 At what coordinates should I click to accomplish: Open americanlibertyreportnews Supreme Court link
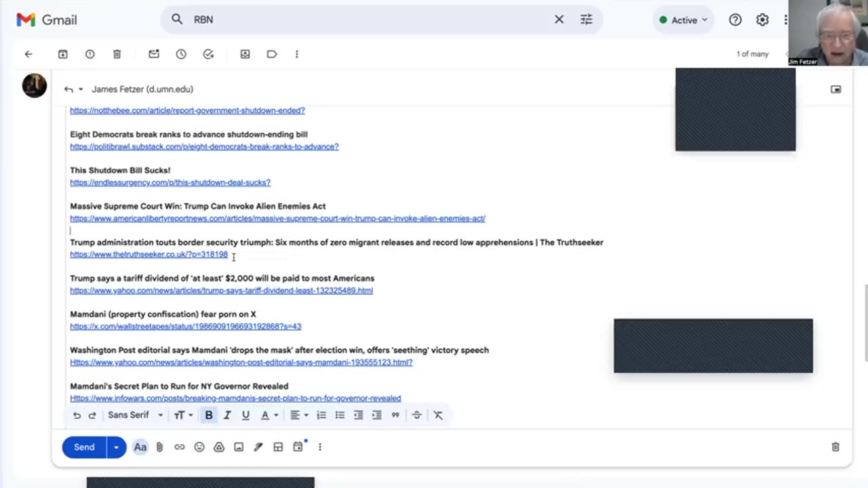277,218
